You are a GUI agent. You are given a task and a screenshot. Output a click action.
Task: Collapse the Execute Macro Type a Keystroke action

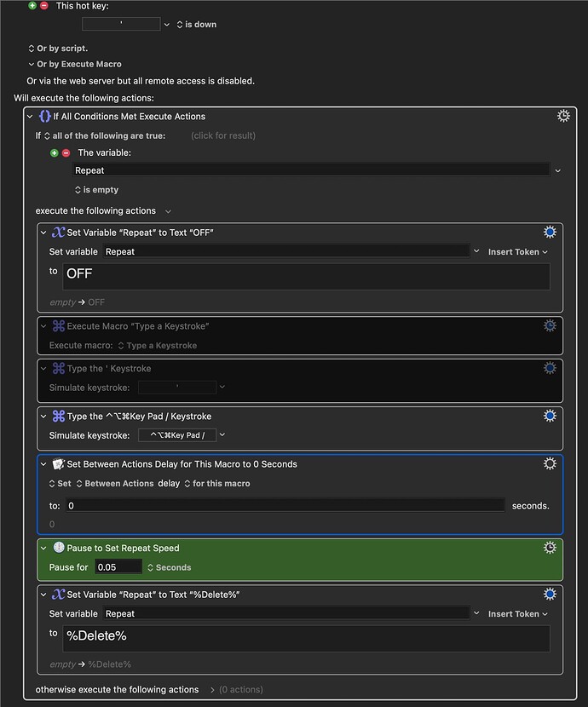tap(42, 325)
